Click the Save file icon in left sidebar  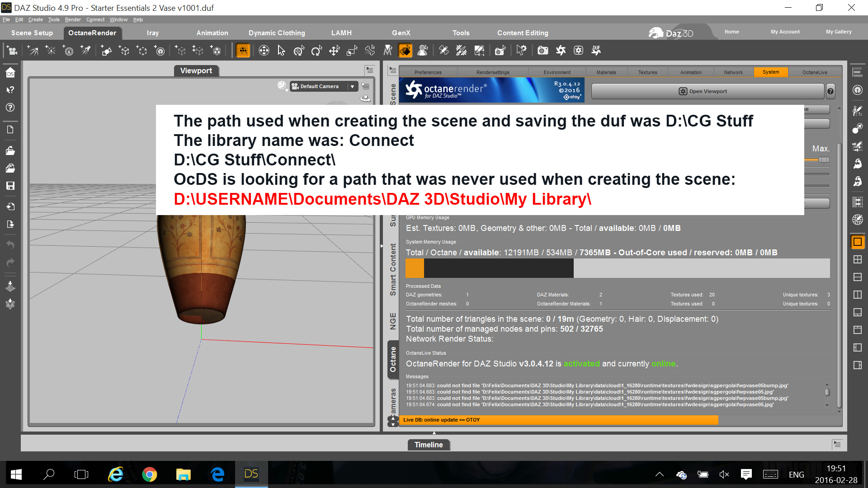coord(10,186)
